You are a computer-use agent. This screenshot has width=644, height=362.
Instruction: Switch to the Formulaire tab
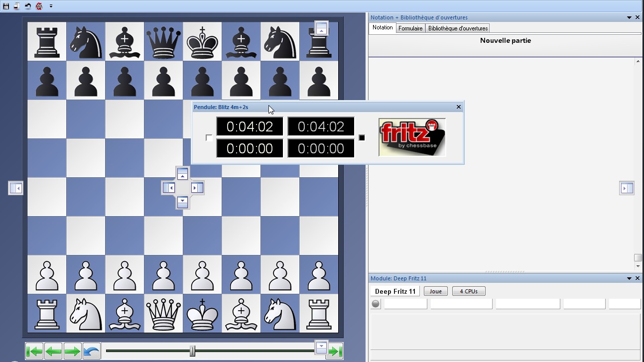tap(410, 28)
